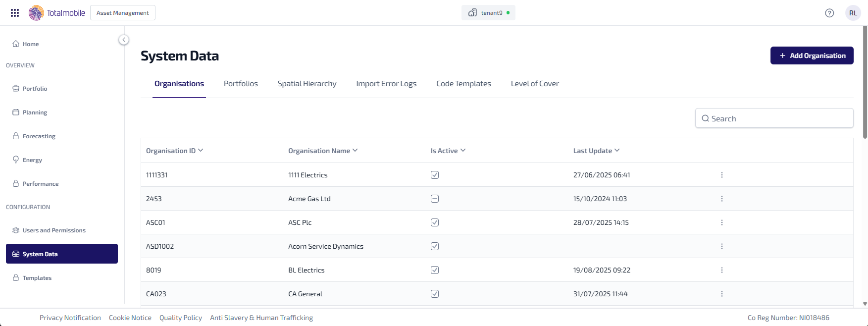The height and width of the screenshot is (326, 868).
Task: Select the Import Error Logs tab
Action: coord(386,84)
